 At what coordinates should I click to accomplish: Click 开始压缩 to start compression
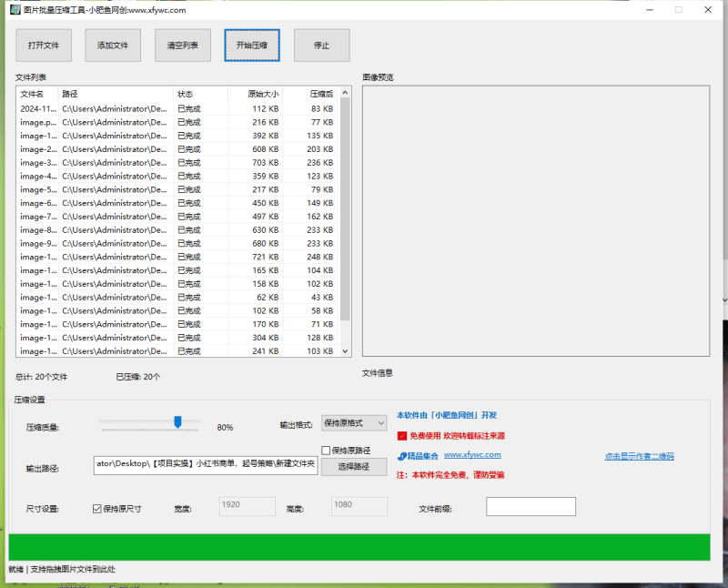click(x=252, y=45)
